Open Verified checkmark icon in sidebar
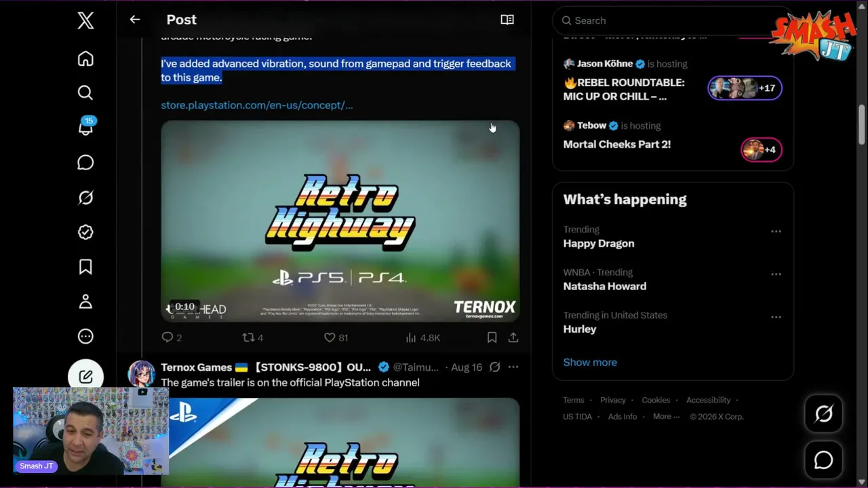868x488 pixels. tap(85, 232)
